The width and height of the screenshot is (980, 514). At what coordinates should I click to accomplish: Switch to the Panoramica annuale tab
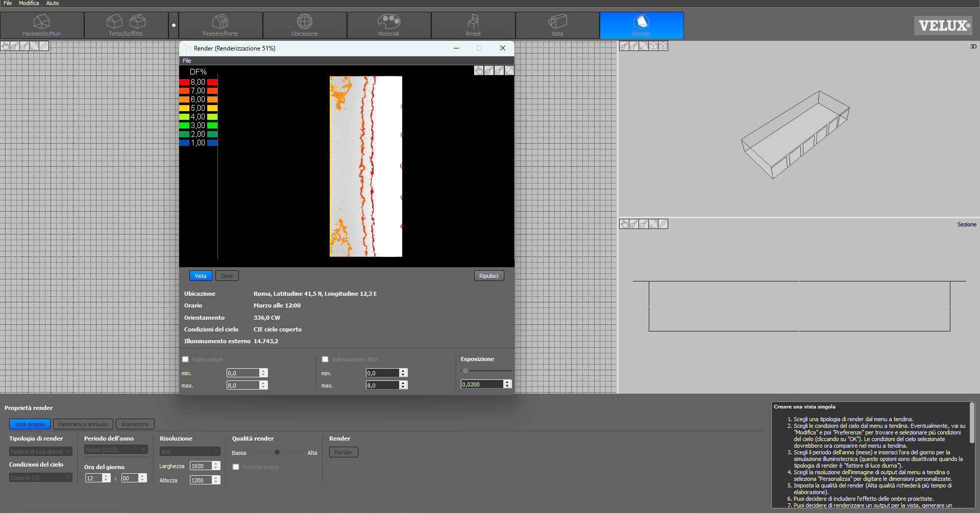pos(83,424)
